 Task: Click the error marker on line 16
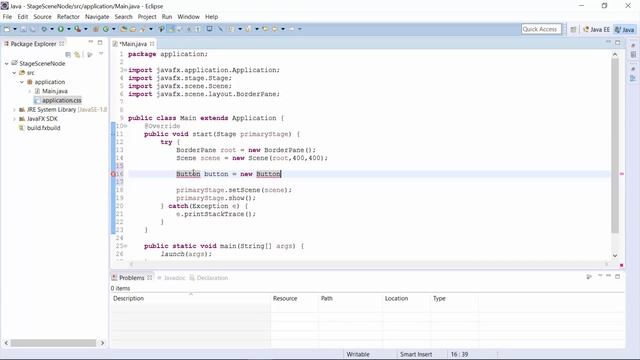coord(113,174)
